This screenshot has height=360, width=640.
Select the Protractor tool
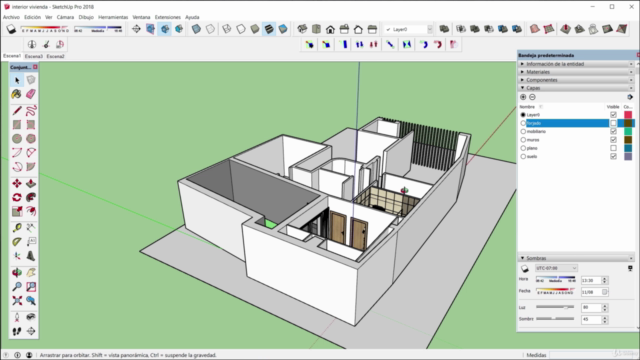17,242
